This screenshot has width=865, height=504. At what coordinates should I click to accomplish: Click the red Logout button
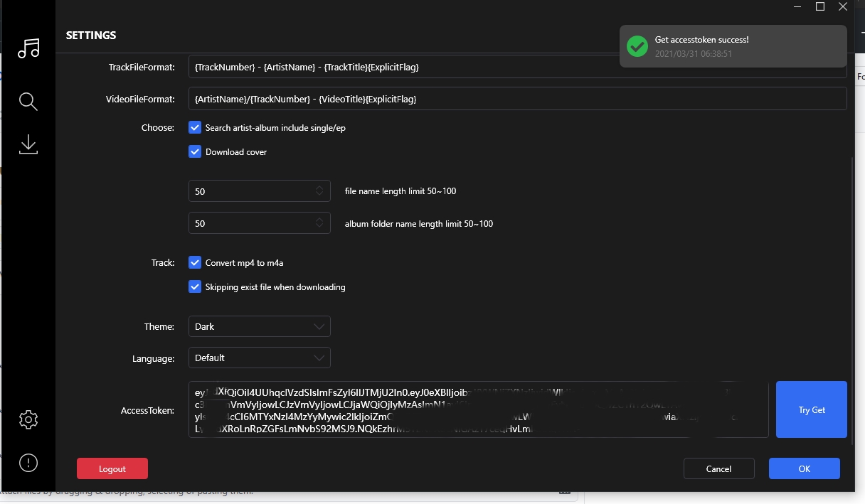coord(112,468)
